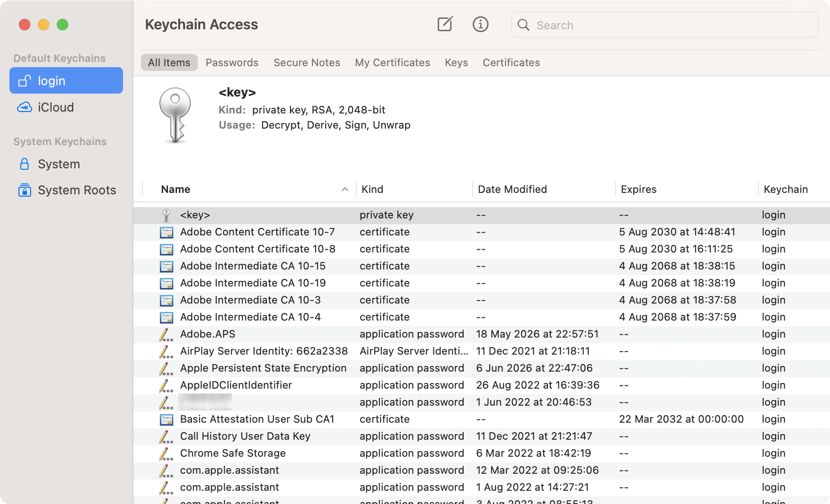
Task: Click certificate icon for Adobe Content Certificate 10-8
Action: pyautogui.click(x=167, y=249)
